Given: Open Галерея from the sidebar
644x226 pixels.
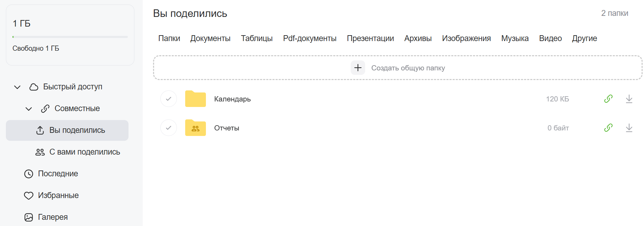Looking at the screenshot, I should coord(53,217).
